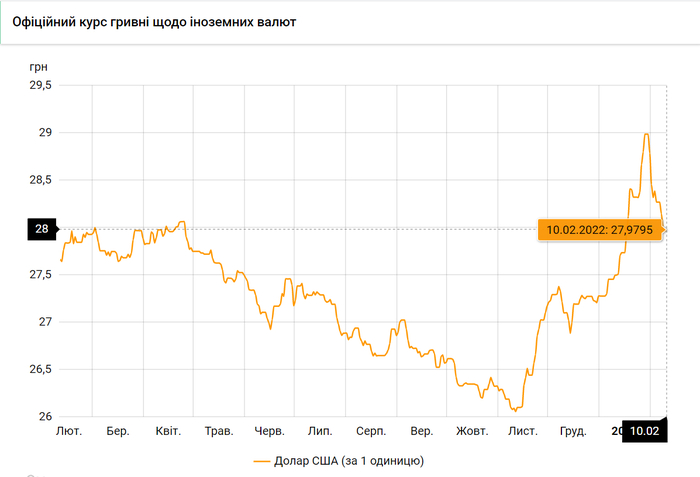Click the chart title Офіційний курс гривні
700x477 pixels.
coord(161,20)
